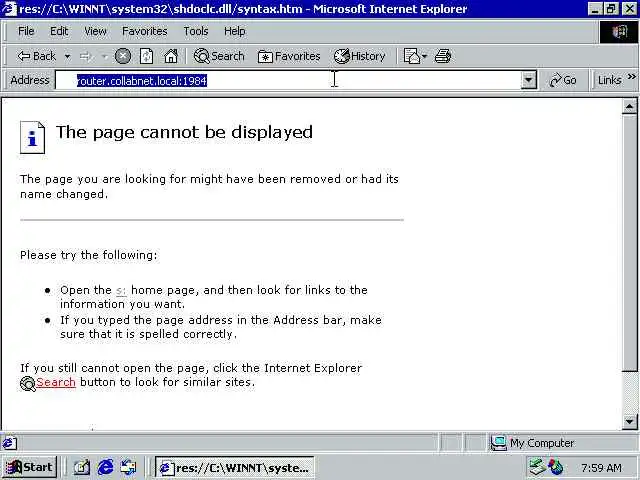Open Edit menu
The image size is (640, 480).
tap(59, 31)
